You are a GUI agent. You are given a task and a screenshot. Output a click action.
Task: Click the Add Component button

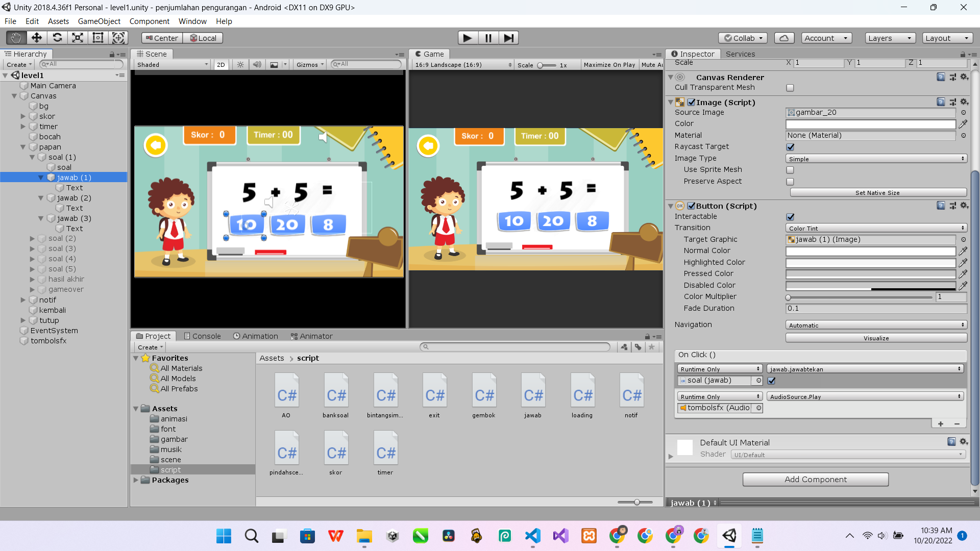click(815, 479)
